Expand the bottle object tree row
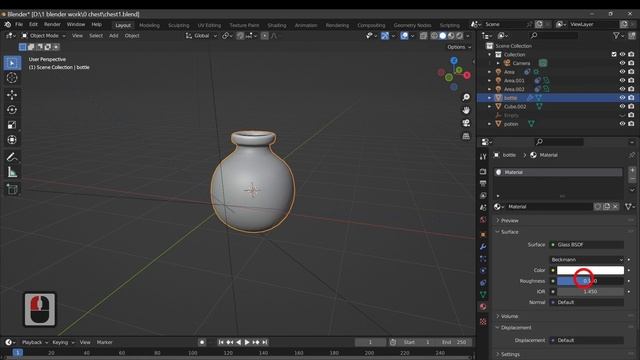The height and width of the screenshot is (360, 640). (490, 98)
